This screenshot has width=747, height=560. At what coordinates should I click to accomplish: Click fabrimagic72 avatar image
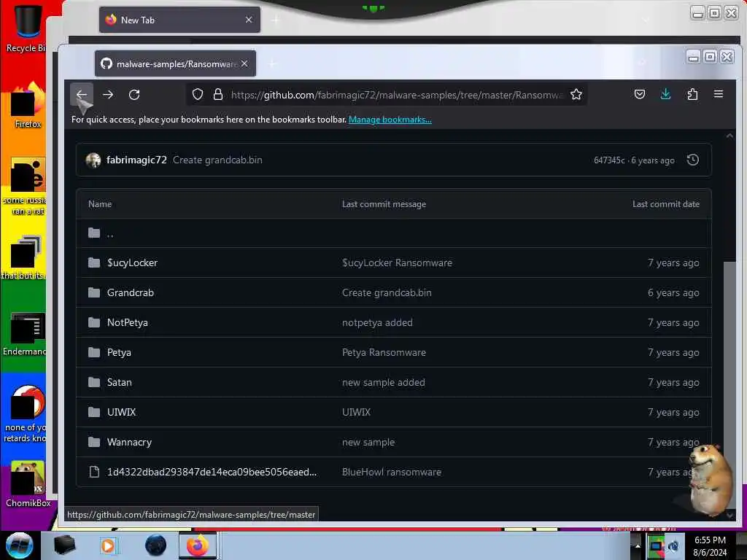pos(93,160)
